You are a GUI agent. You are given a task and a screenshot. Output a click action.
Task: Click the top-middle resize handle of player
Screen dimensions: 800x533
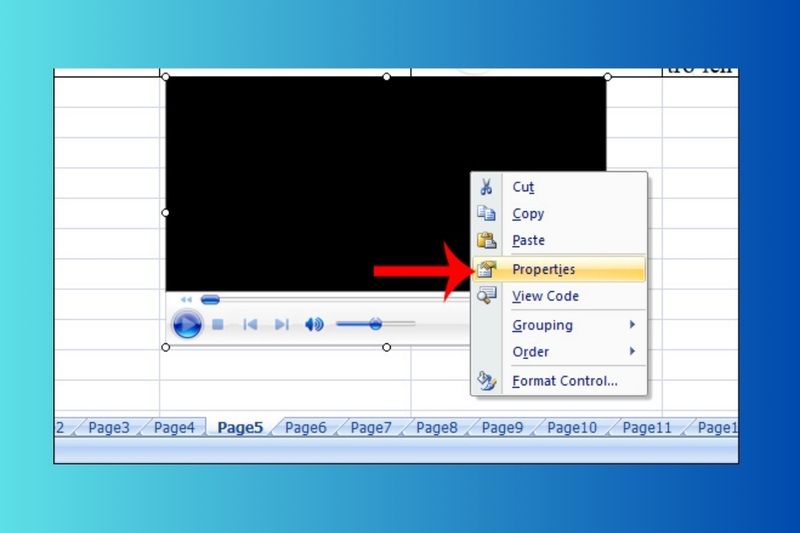click(387, 77)
